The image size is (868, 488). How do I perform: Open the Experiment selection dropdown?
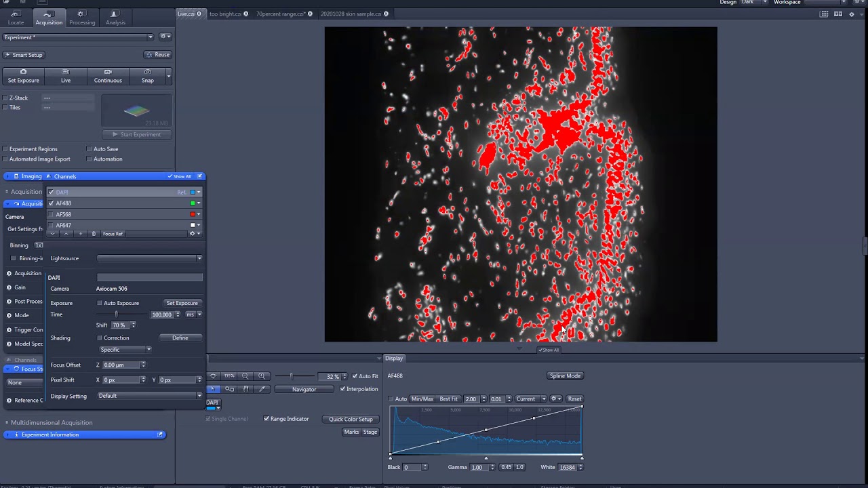pyautogui.click(x=79, y=37)
